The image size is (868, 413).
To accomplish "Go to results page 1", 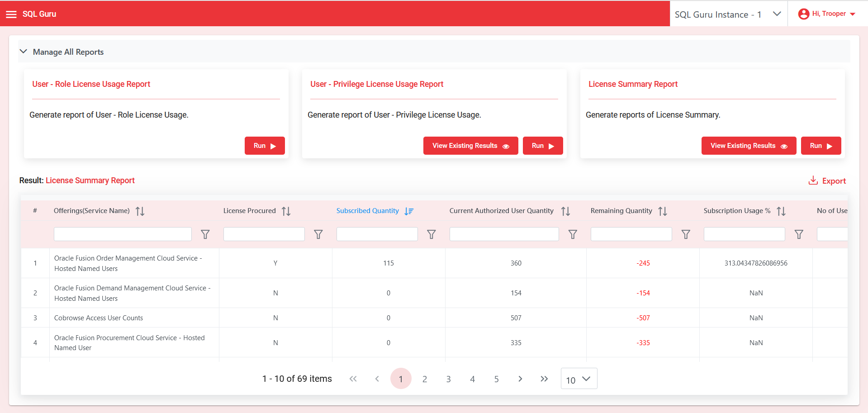I will pos(401,379).
